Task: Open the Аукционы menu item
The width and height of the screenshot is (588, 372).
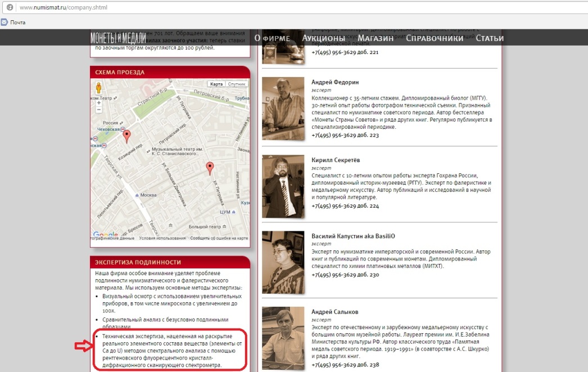Action: coord(324,38)
